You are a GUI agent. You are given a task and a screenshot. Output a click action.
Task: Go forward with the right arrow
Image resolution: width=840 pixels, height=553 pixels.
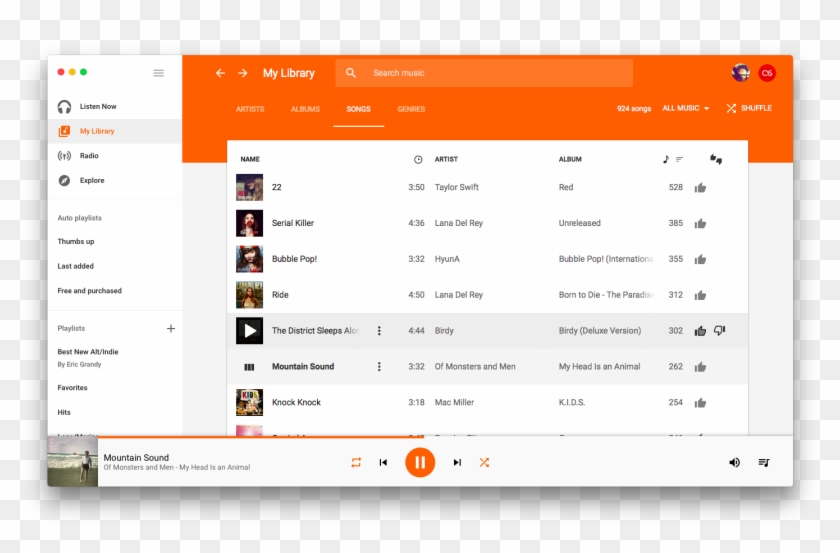243,73
